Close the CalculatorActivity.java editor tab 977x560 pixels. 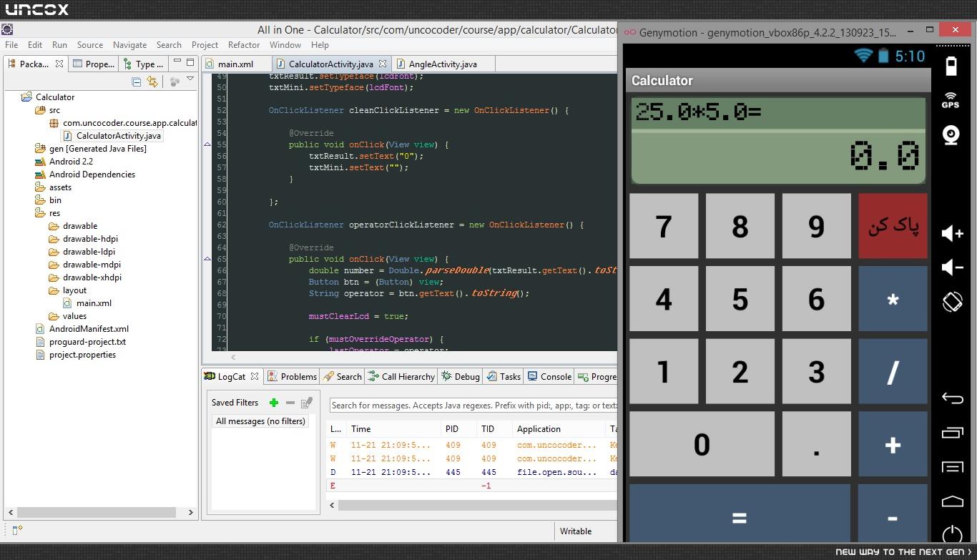(383, 64)
